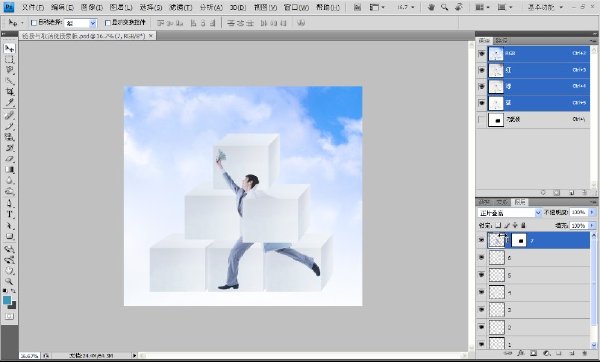Image resolution: width=600 pixels, height=362 pixels.
Task: Delete layer using the trash icon in the Layers panel
Action: point(584,354)
